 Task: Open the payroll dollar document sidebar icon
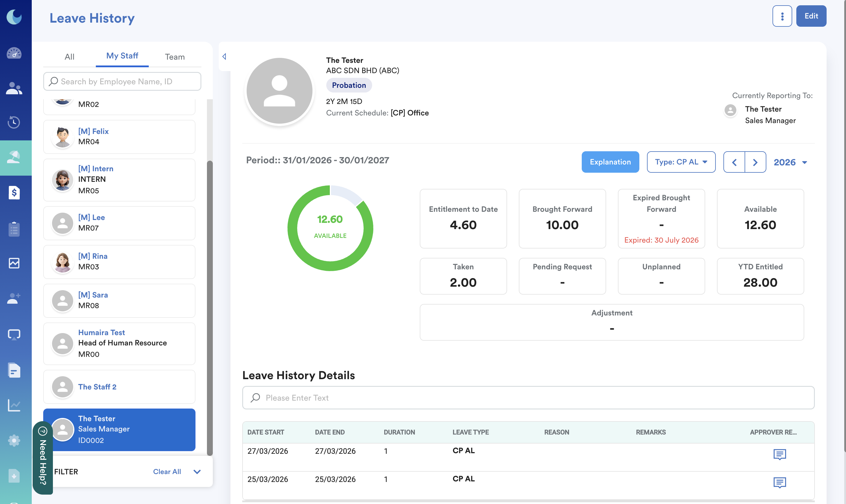(x=14, y=193)
